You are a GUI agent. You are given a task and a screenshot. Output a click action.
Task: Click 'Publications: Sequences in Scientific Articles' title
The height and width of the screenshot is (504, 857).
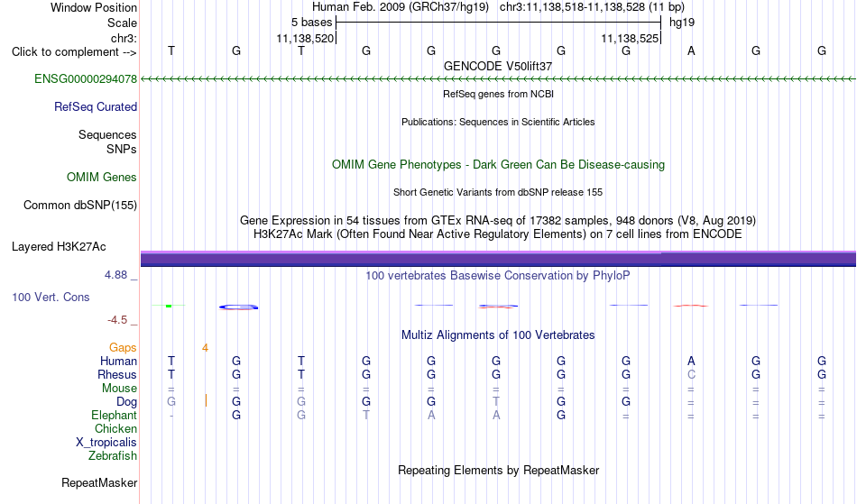coord(498,122)
